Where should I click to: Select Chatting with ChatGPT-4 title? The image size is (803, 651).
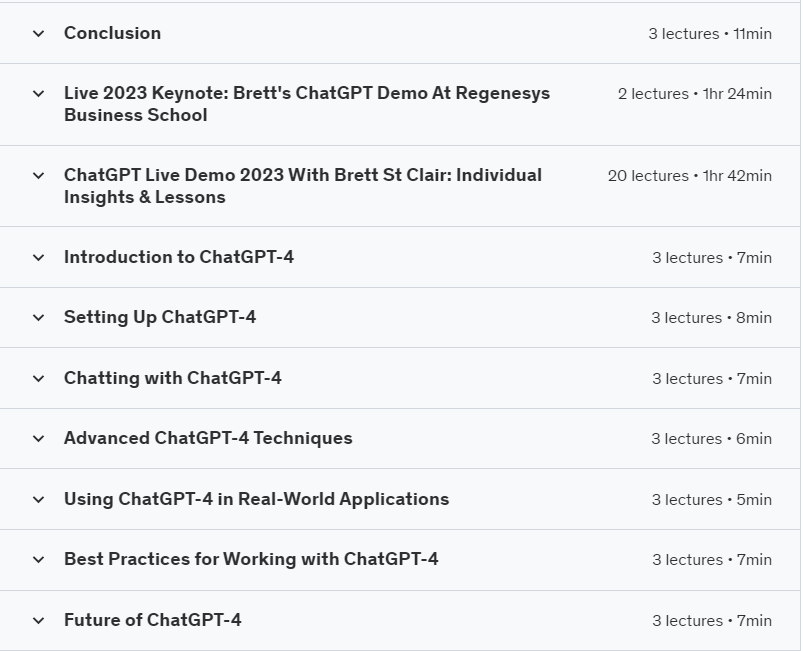[173, 378]
